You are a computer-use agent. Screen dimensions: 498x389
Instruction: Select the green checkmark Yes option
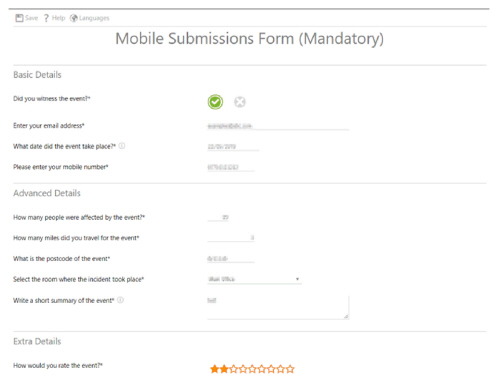point(215,102)
